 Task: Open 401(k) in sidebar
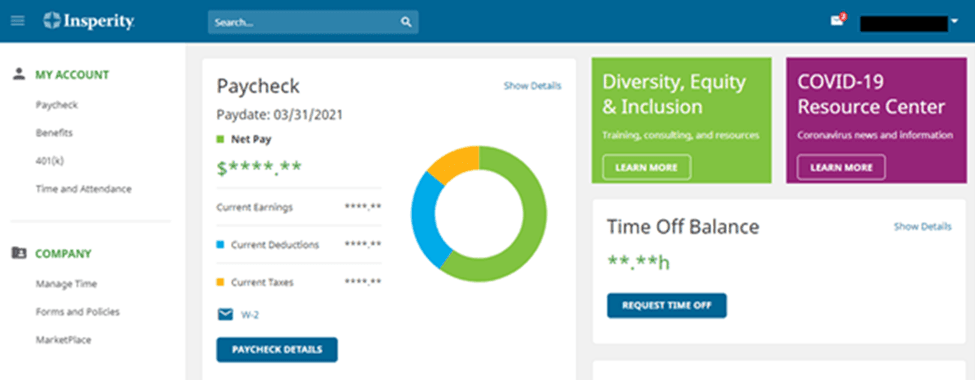49,161
